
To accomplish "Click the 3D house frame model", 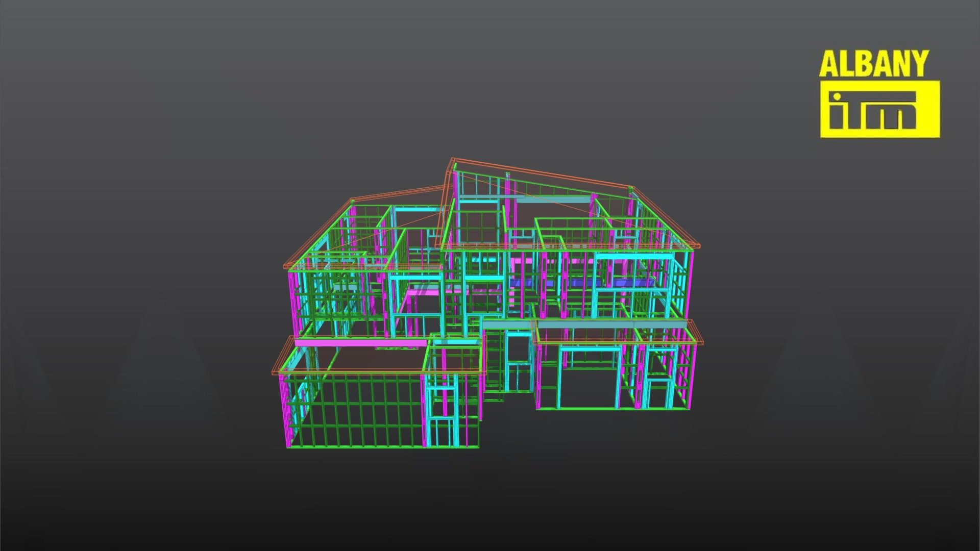I will (487, 304).
